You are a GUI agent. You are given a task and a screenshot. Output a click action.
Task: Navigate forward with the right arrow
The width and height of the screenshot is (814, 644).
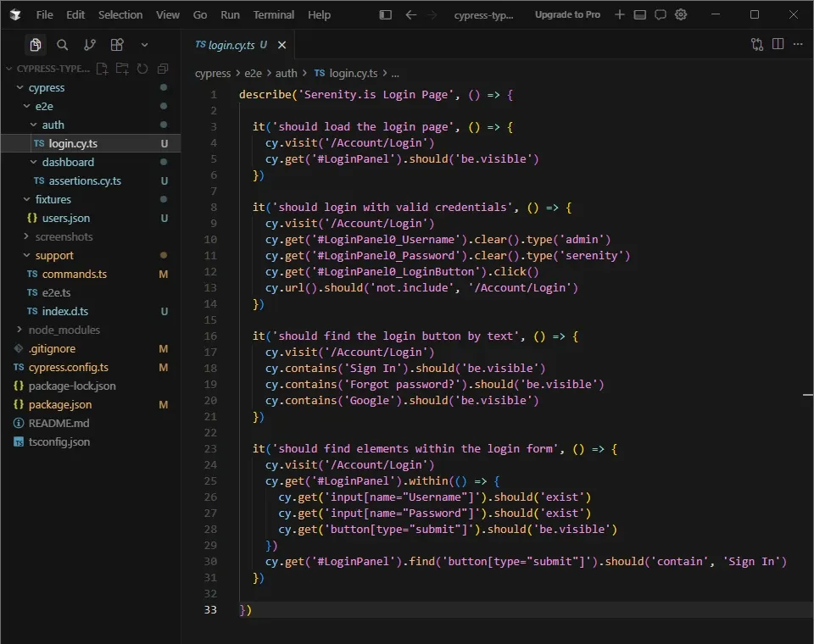click(x=432, y=14)
